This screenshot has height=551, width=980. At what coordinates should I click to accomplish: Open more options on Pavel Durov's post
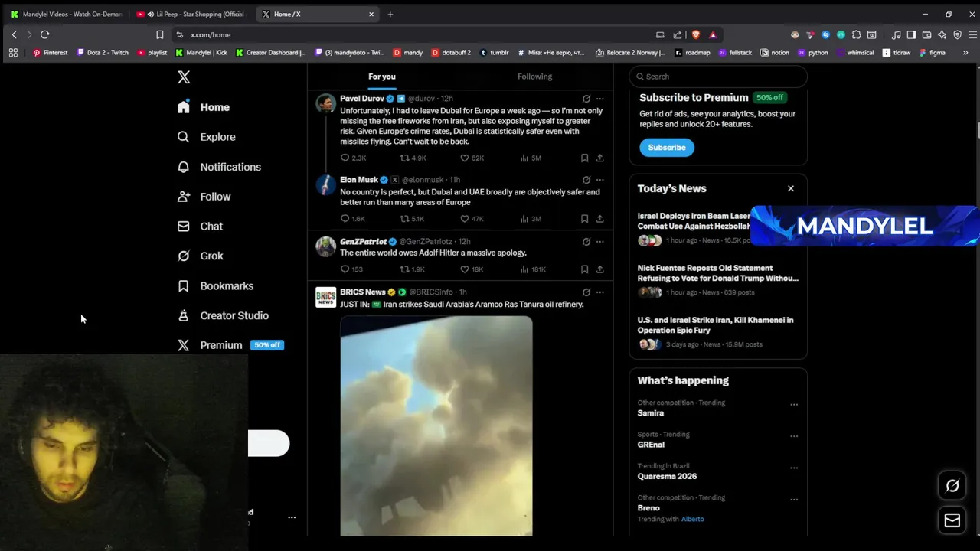[600, 99]
